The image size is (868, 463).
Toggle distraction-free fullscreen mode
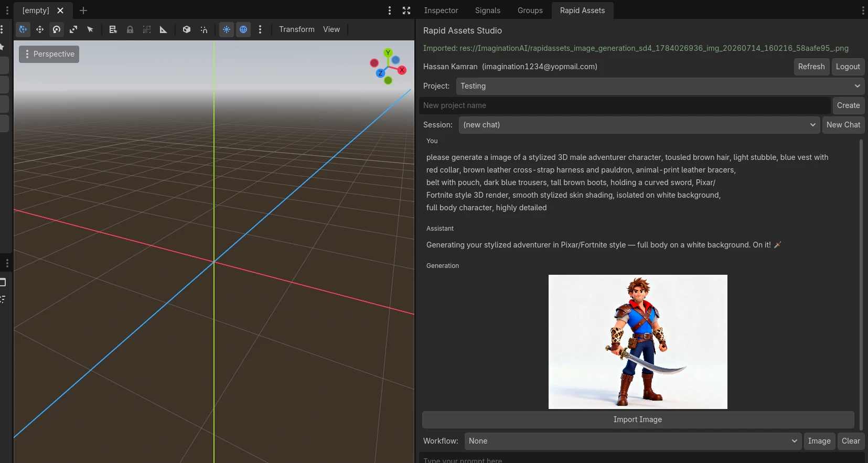click(406, 10)
